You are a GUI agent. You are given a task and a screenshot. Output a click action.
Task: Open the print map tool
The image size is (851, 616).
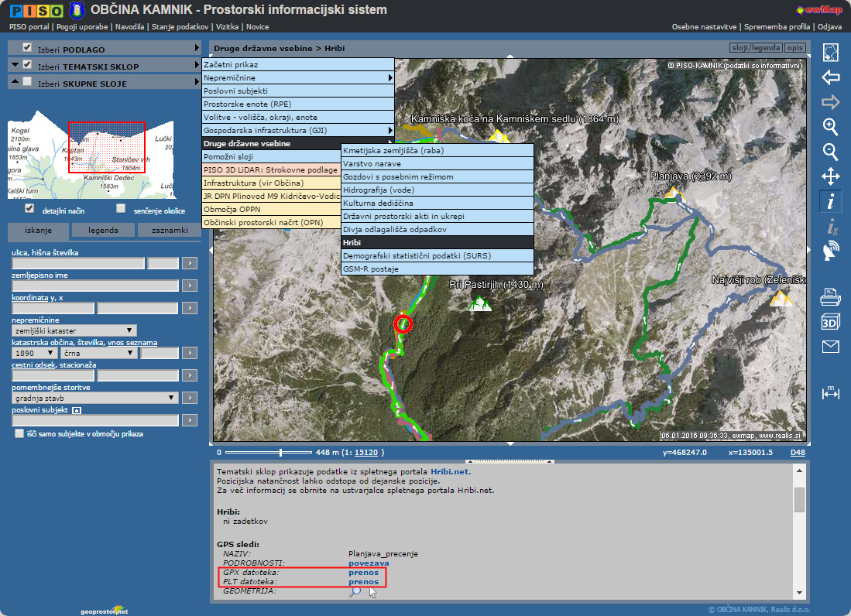click(830, 296)
